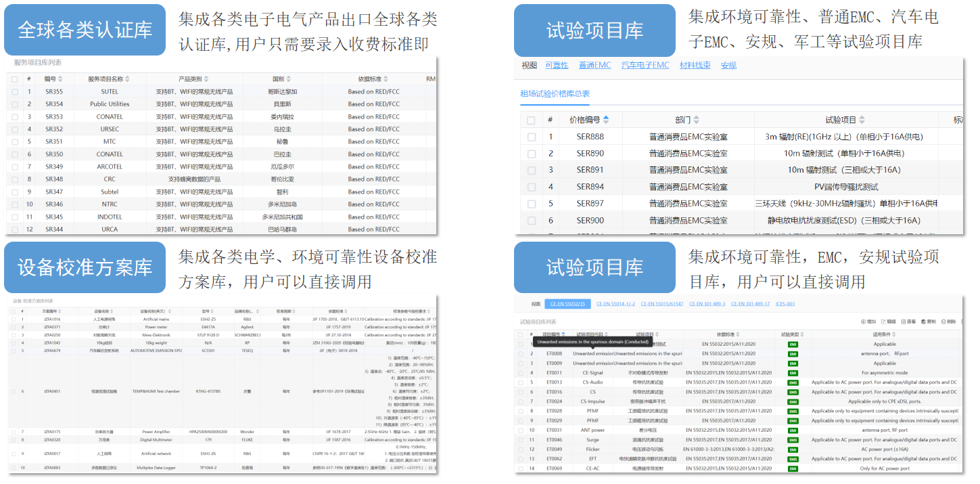Tick the checkbox for SER888 row

click(531, 137)
